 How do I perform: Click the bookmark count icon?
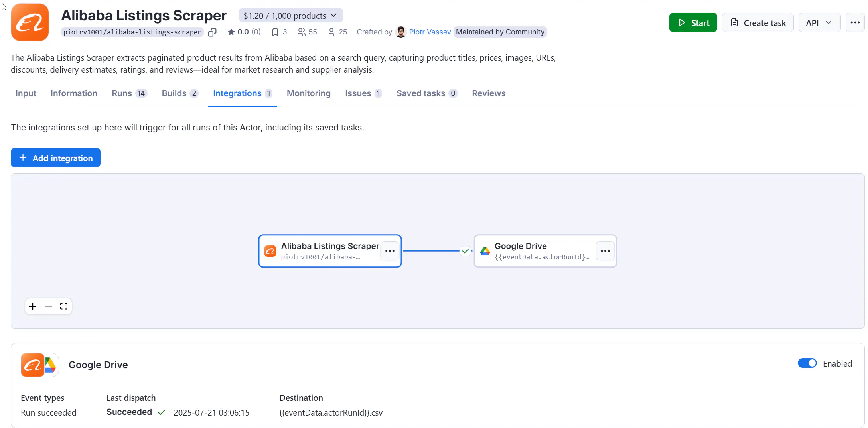pyautogui.click(x=275, y=32)
